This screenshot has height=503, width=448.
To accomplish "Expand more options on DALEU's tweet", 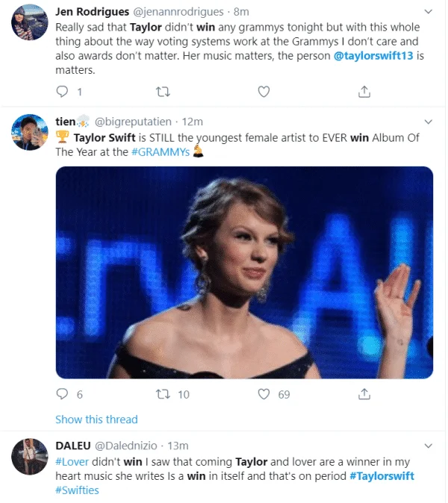I will click(427, 445).
